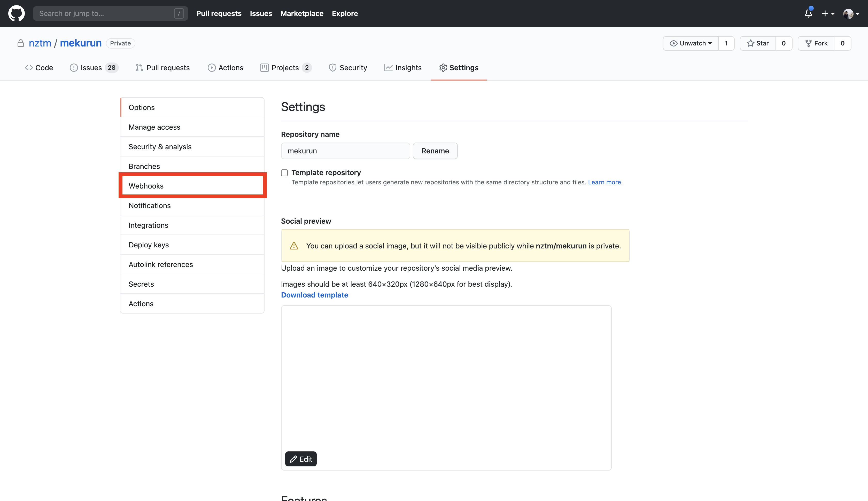The width and height of the screenshot is (868, 501).
Task: Open the nztm owner link
Action: 40,43
